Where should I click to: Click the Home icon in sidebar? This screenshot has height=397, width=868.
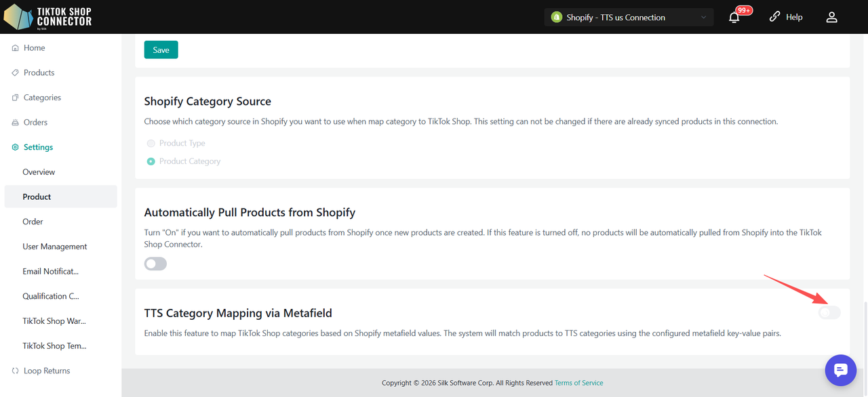click(x=15, y=48)
